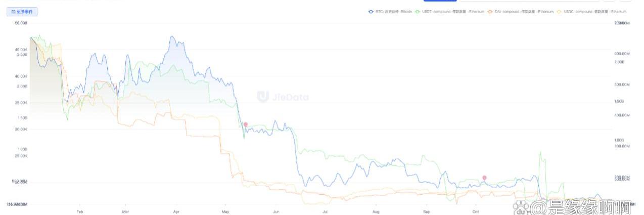Toggle the BTC price legend marker
The image size is (644, 215).
coord(371,11)
